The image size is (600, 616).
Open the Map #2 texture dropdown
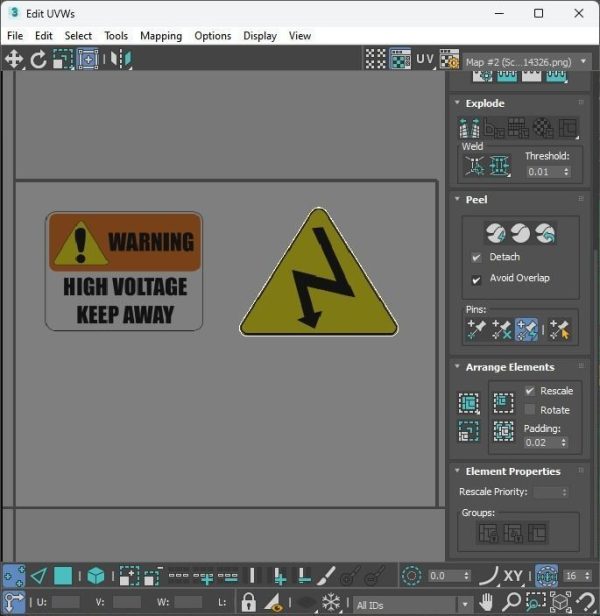[x=527, y=62]
